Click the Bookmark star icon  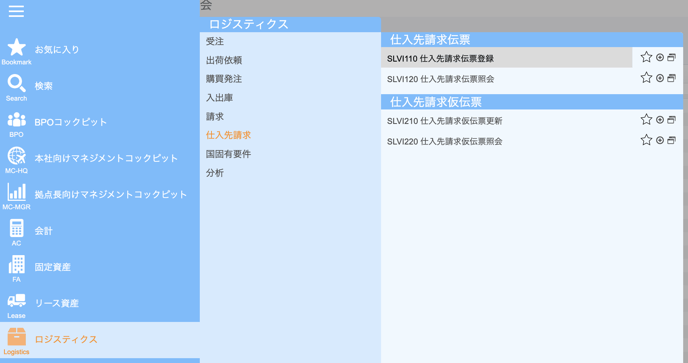(x=17, y=47)
